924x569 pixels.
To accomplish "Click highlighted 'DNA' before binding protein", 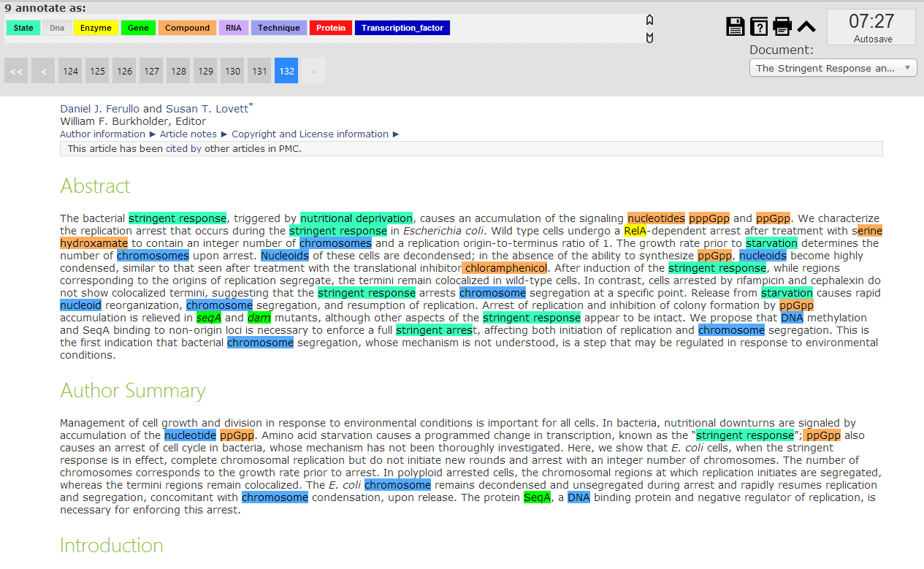I will click(579, 497).
